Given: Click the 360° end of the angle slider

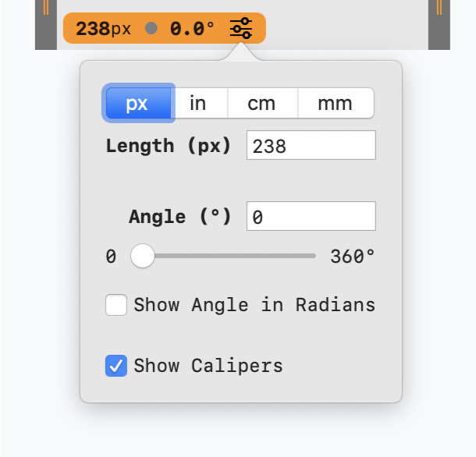Looking at the screenshot, I should pos(314,256).
